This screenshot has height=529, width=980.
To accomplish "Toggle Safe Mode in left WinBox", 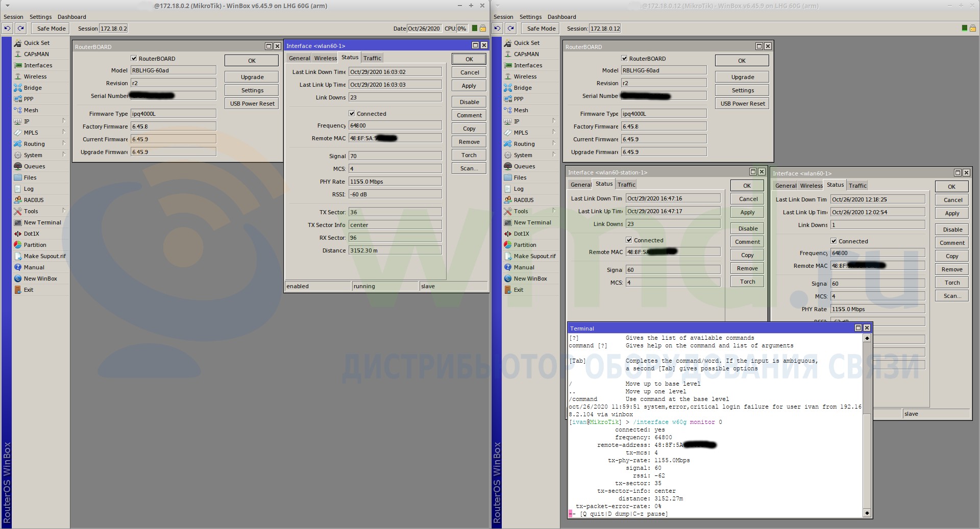I will tap(51, 29).
